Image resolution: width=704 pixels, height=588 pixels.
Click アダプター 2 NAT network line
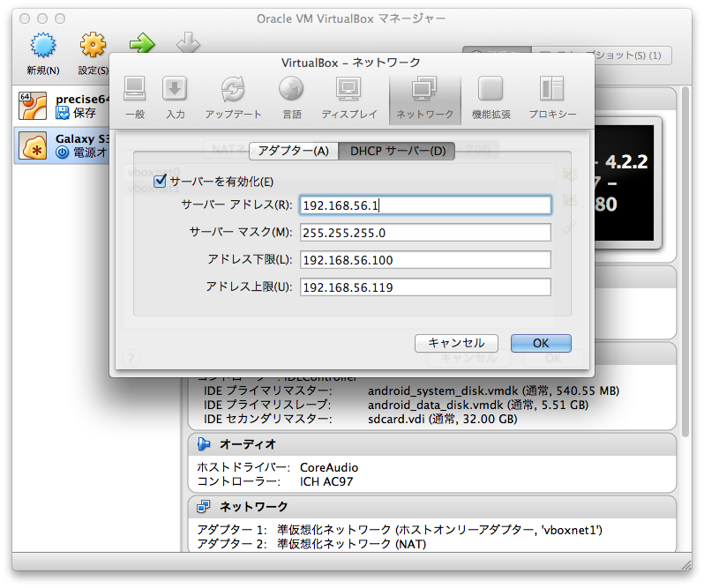tap(311, 544)
